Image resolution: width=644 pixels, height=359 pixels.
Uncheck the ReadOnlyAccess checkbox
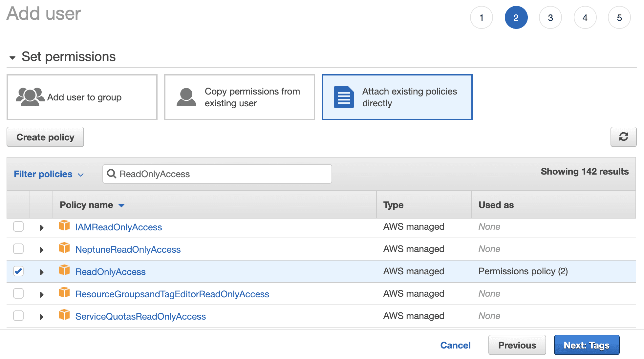tap(18, 271)
